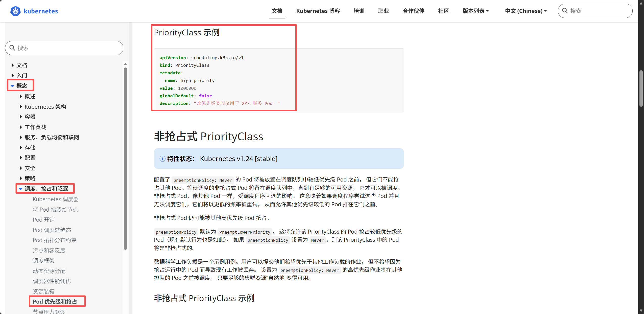This screenshot has height=314, width=644.
Task: Open 污点和容忍度 link
Action: tap(49, 251)
